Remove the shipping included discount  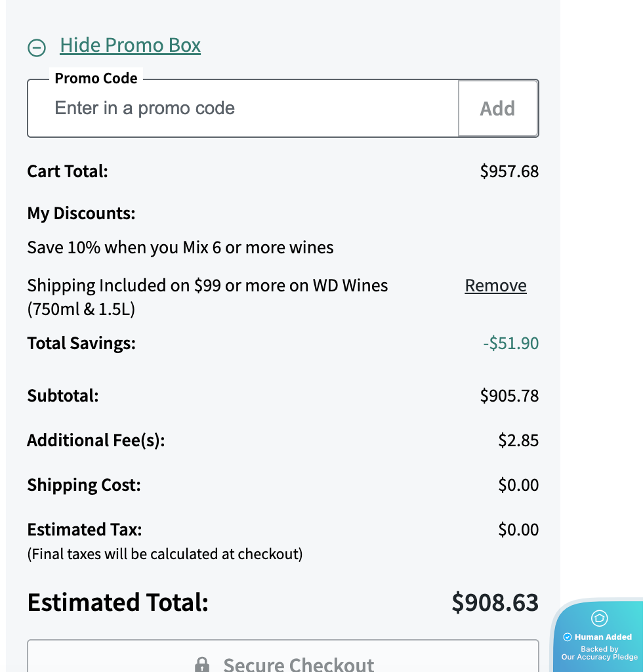click(x=495, y=285)
